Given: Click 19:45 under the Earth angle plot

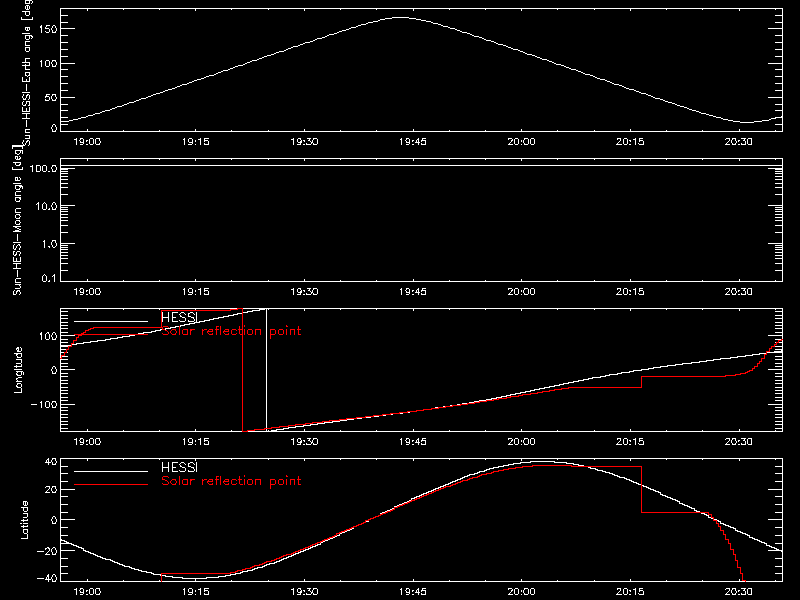Looking at the screenshot, I should coord(413,142).
